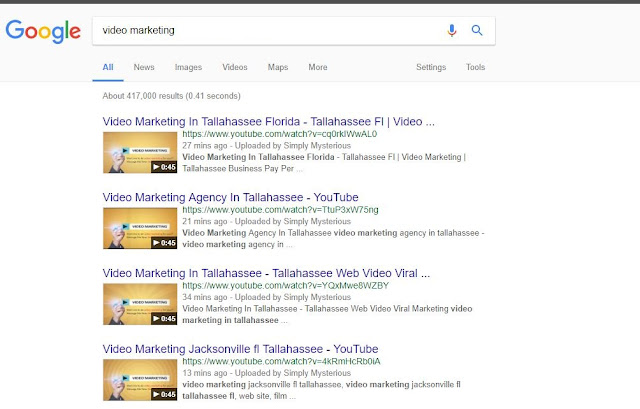The height and width of the screenshot is (409, 640).
Task: Open the first result's video thumbnail
Action: click(x=140, y=152)
